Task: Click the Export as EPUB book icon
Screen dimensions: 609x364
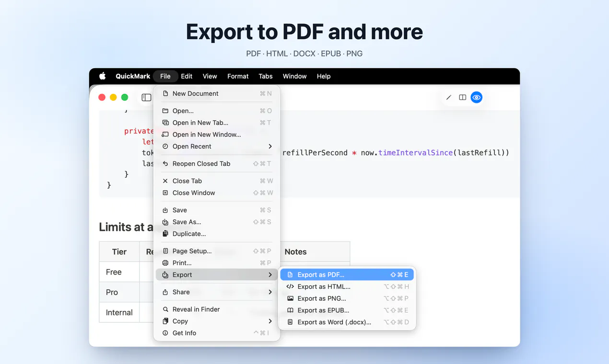Action: (x=290, y=310)
